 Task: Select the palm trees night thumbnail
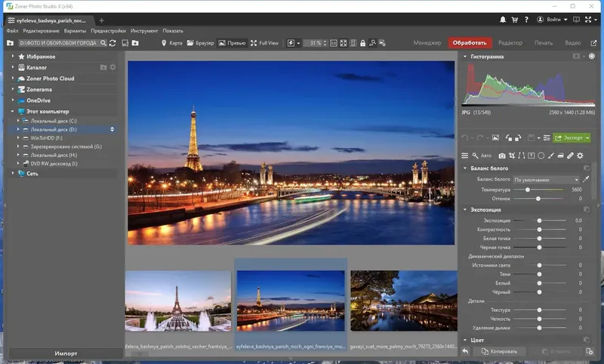pyautogui.click(x=403, y=302)
